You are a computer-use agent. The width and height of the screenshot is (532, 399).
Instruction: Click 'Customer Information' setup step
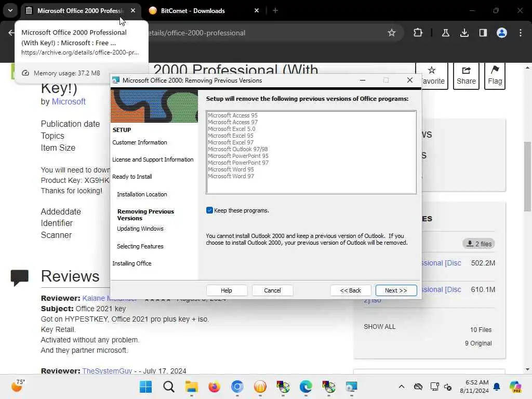(x=139, y=142)
